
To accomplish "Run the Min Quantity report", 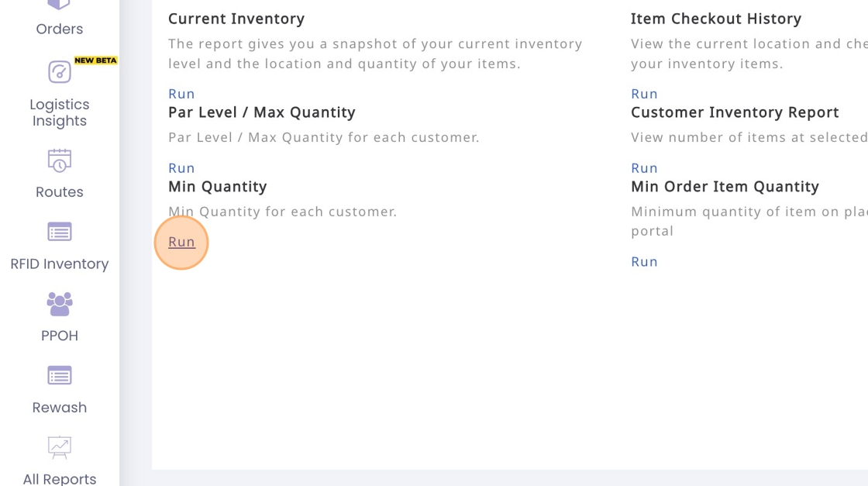I will click(x=181, y=242).
